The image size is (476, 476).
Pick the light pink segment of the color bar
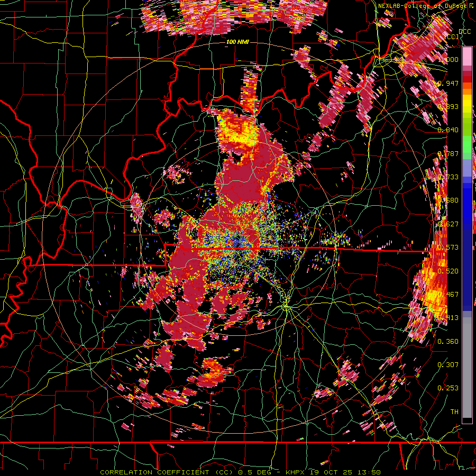pos(467,57)
